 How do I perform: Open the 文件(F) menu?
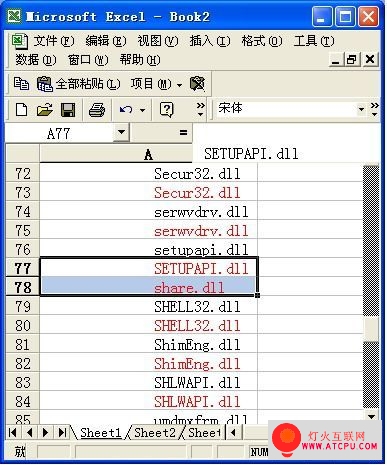click(x=53, y=41)
